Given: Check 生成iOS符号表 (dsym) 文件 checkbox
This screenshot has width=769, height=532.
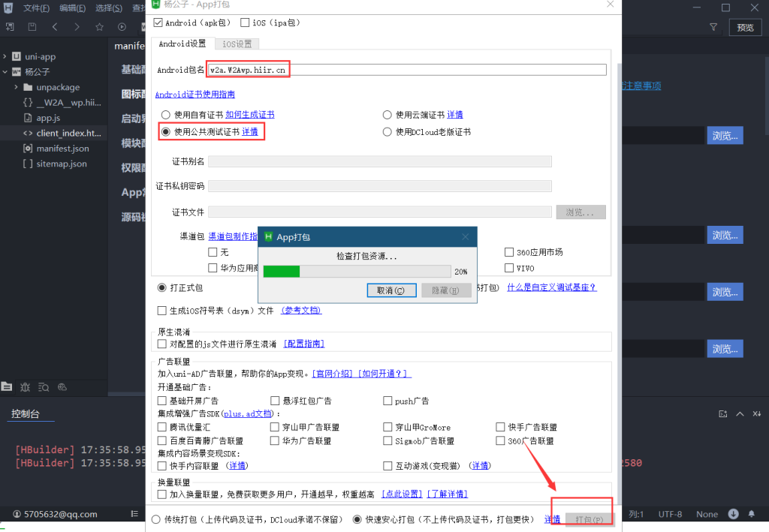Looking at the screenshot, I should (x=162, y=311).
